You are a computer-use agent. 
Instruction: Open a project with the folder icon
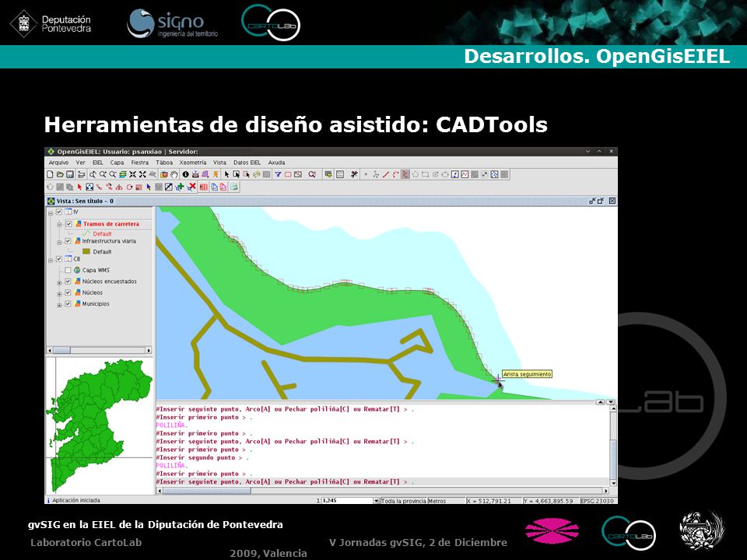60,174
